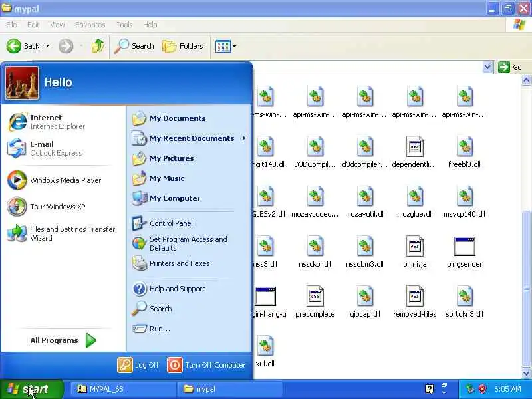Click the Forward toolbar button
The height and width of the screenshot is (399, 532).
(x=66, y=46)
